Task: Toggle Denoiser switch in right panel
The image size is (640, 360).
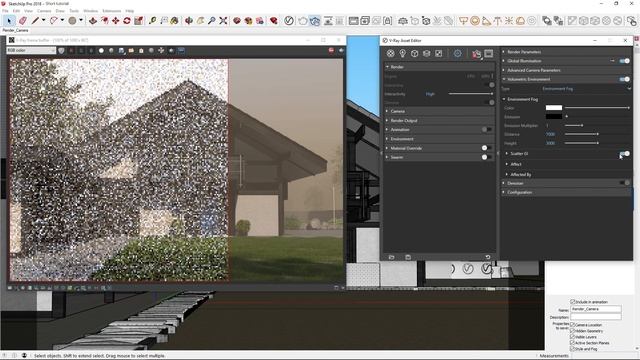Action: point(624,183)
